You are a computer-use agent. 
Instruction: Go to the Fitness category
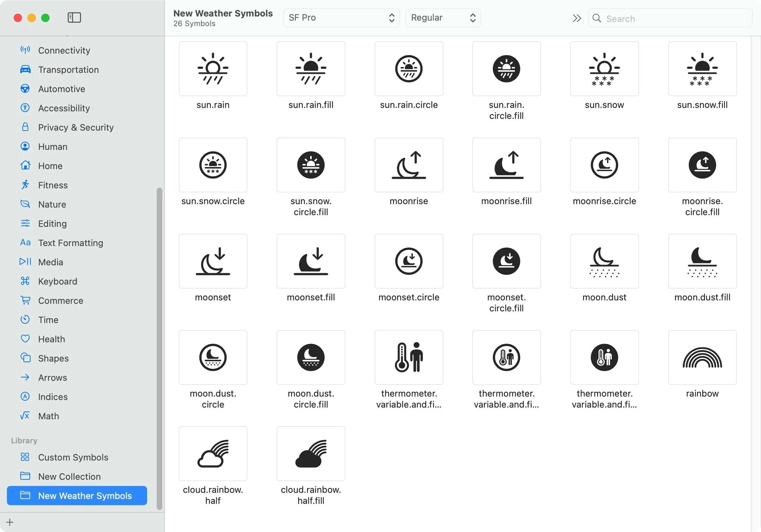pos(77,185)
